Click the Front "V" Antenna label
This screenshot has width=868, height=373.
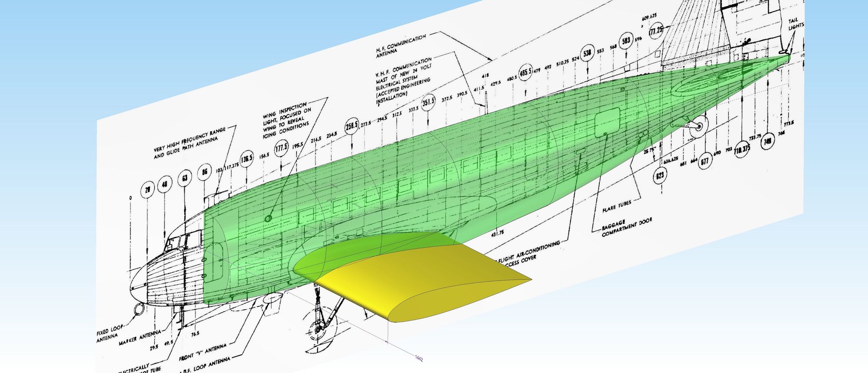[203, 352]
